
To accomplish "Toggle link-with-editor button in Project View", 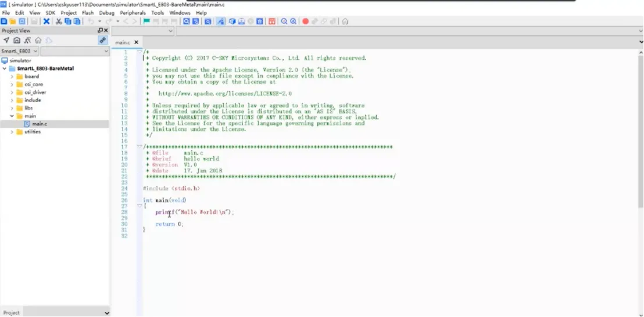I will pos(103,40).
